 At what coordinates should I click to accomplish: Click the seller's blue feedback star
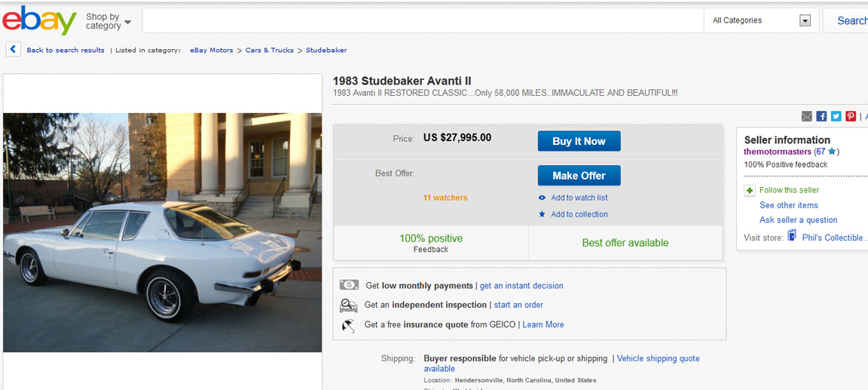tap(832, 152)
